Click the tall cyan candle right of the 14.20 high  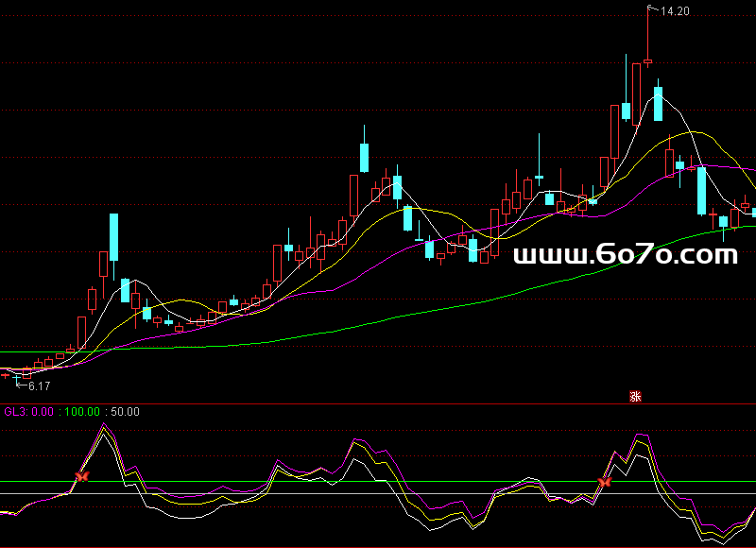pyautogui.click(x=658, y=101)
